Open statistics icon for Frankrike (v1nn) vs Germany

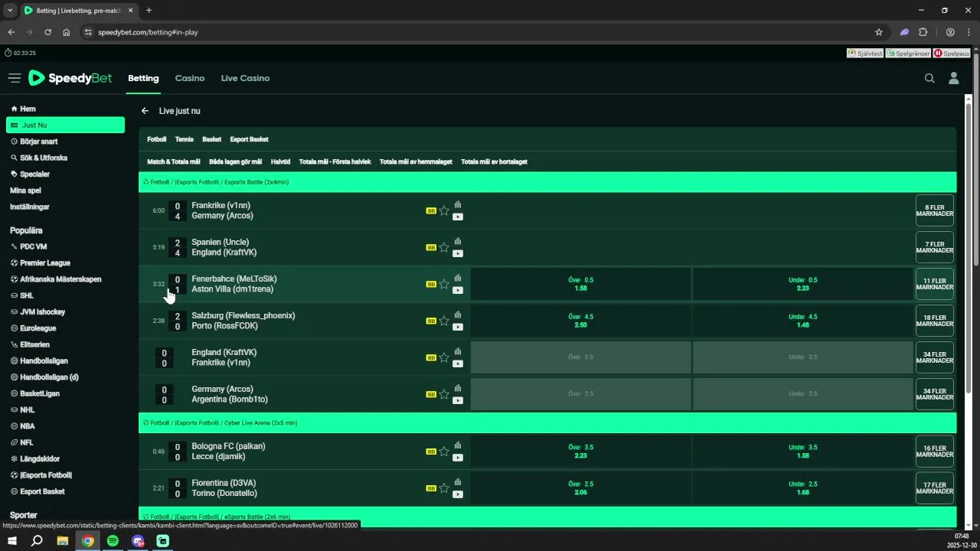458,204
